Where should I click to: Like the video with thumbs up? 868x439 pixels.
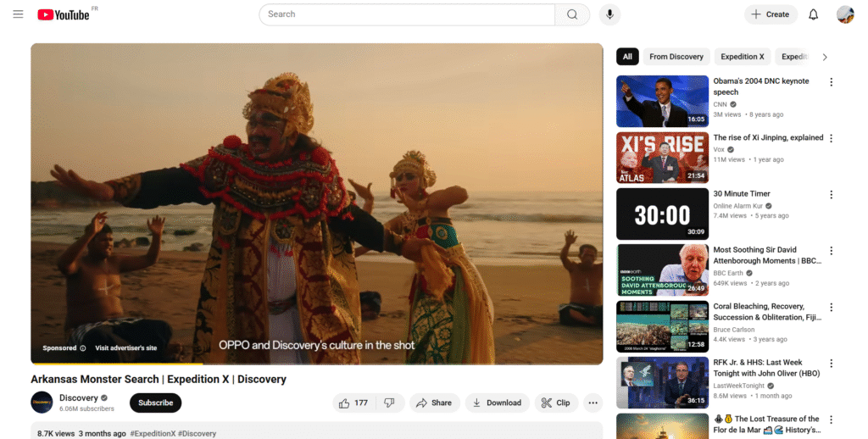click(x=344, y=403)
